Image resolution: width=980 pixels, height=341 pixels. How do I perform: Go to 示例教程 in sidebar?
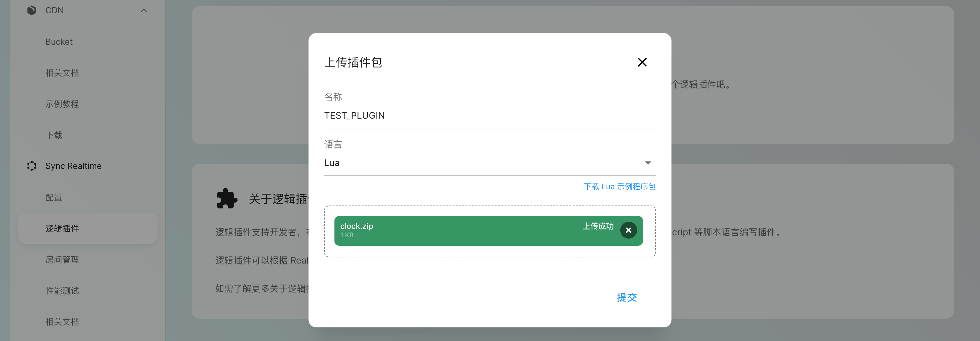(62, 104)
